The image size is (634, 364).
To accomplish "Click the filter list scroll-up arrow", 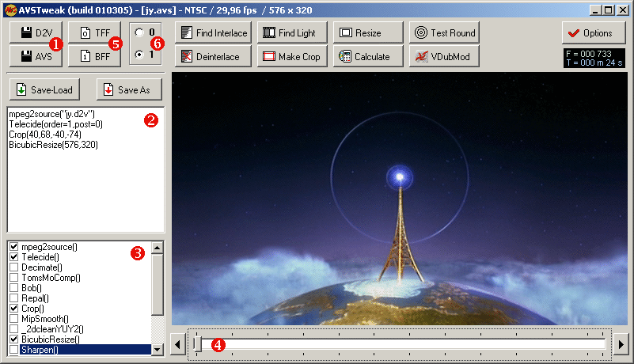I will (158, 247).
